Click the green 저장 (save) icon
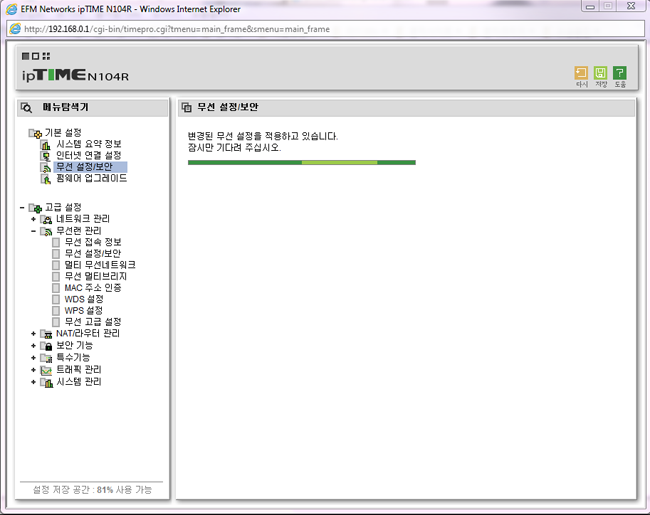The width and height of the screenshot is (650, 515). tap(600, 73)
